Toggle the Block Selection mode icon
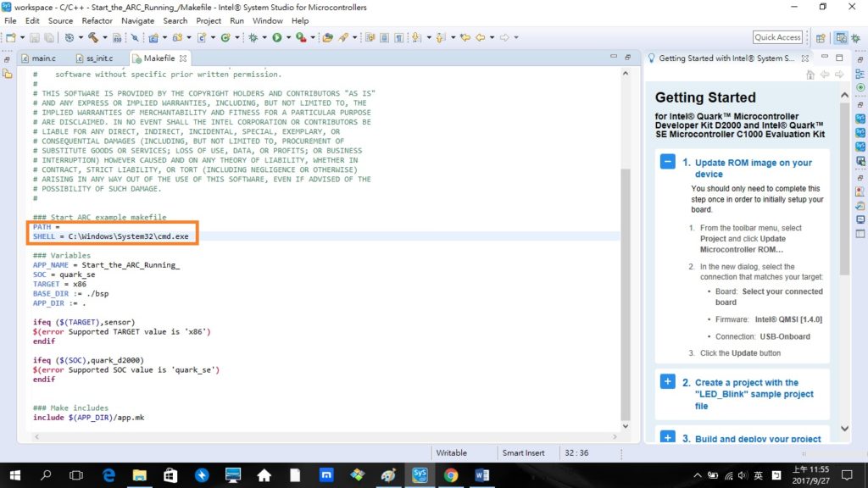 pyautogui.click(x=384, y=37)
